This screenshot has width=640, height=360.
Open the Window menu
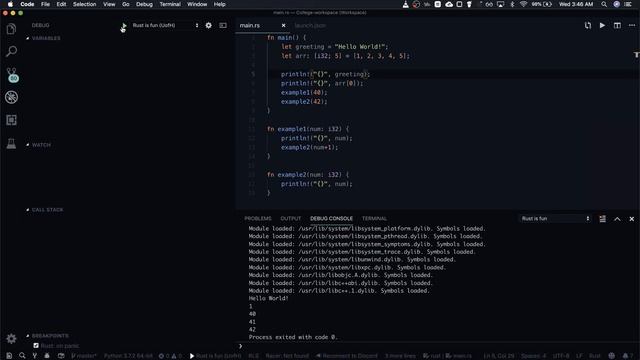197,4
